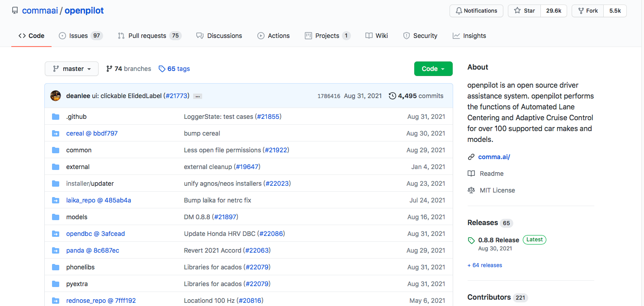
Task: Click the external folder icon
Action: (56, 167)
